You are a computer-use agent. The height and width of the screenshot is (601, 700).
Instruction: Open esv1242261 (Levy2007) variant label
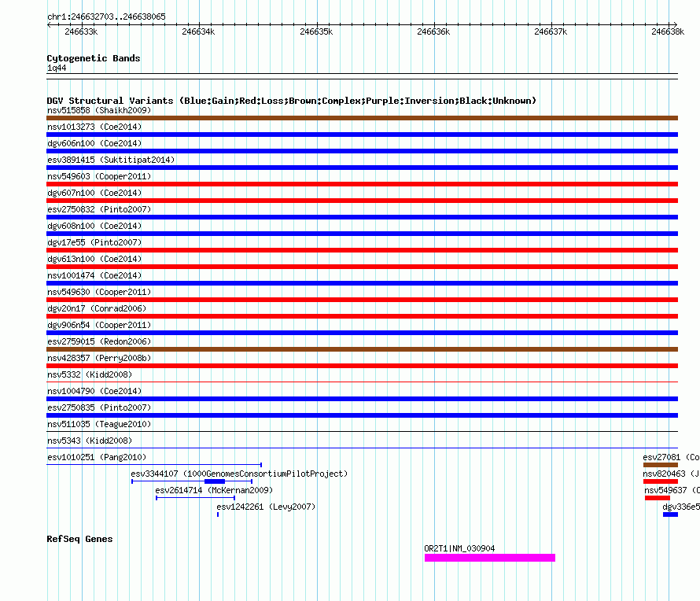coord(266,507)
